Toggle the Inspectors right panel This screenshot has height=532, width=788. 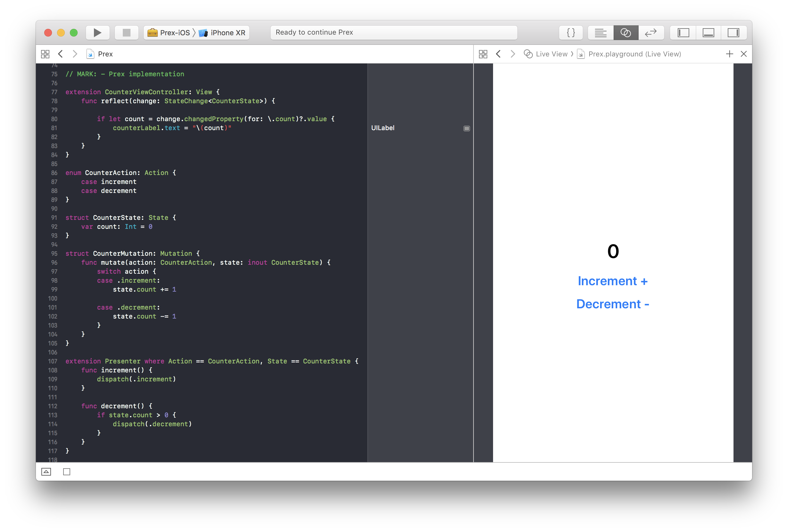pos(734,33)
